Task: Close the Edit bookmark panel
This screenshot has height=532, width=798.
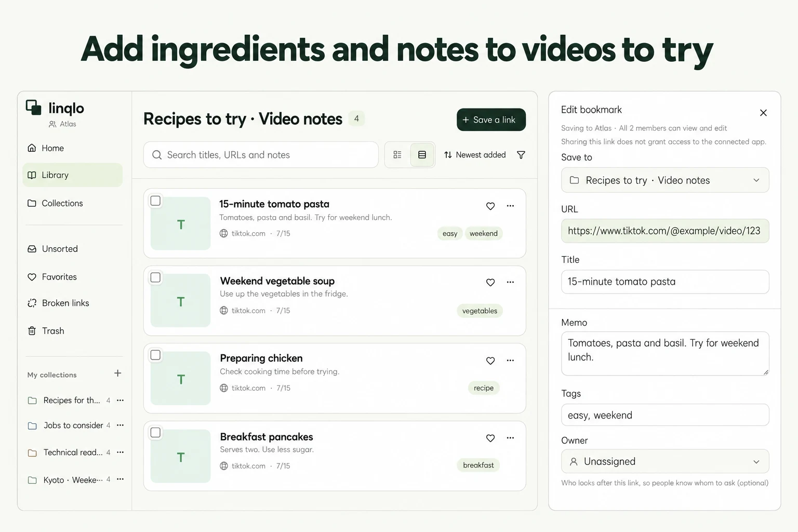Action: 763,113
